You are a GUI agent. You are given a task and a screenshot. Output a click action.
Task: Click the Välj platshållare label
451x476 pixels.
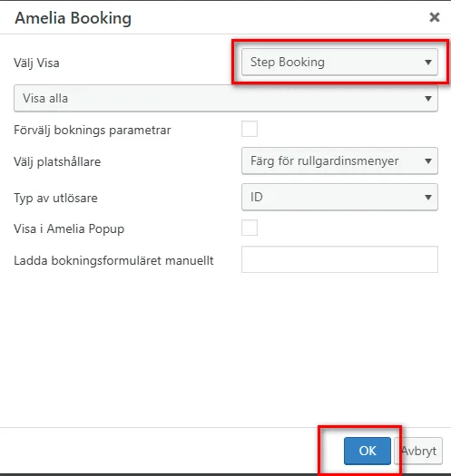57,161
